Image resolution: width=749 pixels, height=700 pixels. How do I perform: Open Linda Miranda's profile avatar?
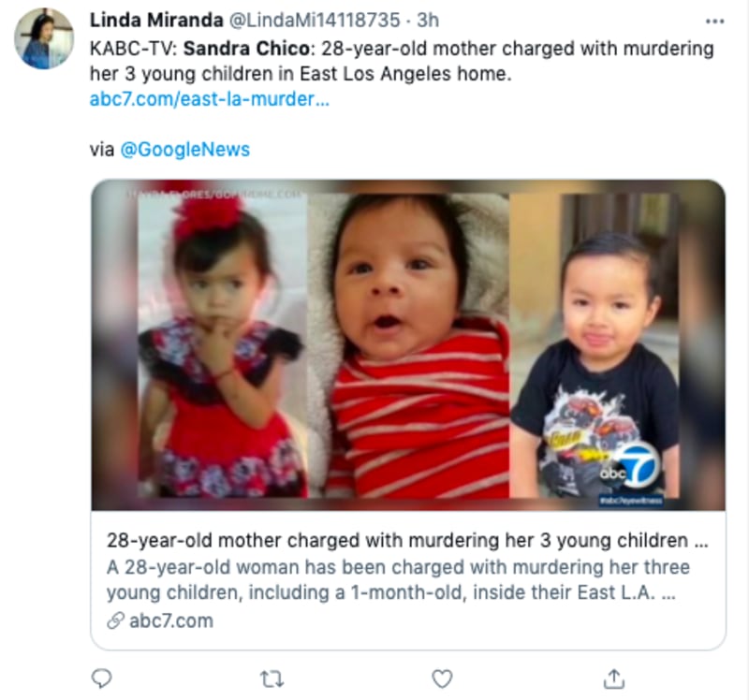coord(44,38)
